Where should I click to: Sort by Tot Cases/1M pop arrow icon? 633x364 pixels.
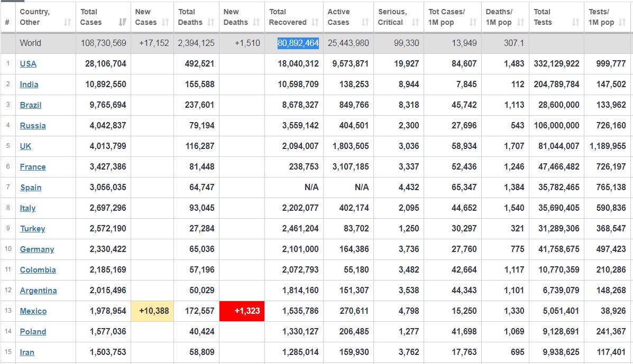click(473, 22)
